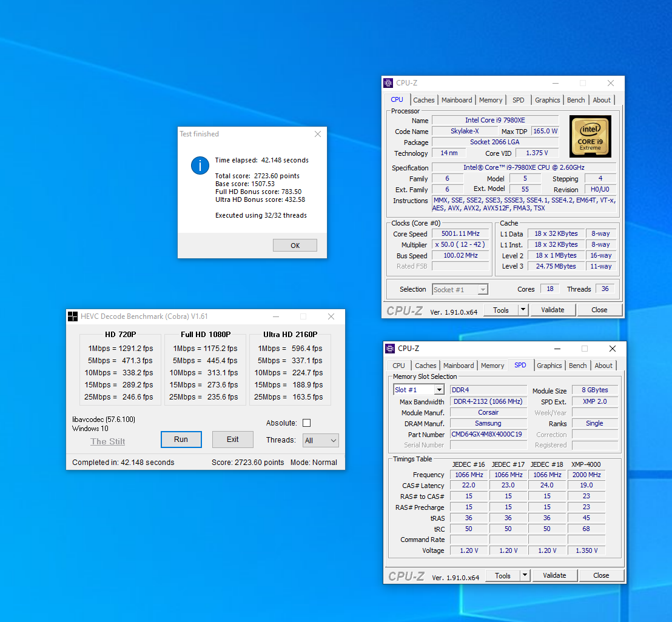Open Graphics tab in upper CPU-Z window
Image resolution: width=672 pixels, height=622 pixels.
tap(547, 100)
